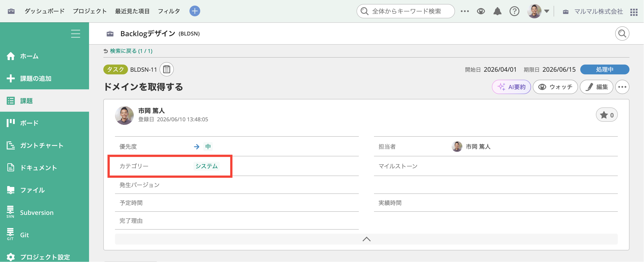Open the watch list eye icon in header
Image resolution: width=644 pixels, height=262 pixels.
click(x=481, y=11)
